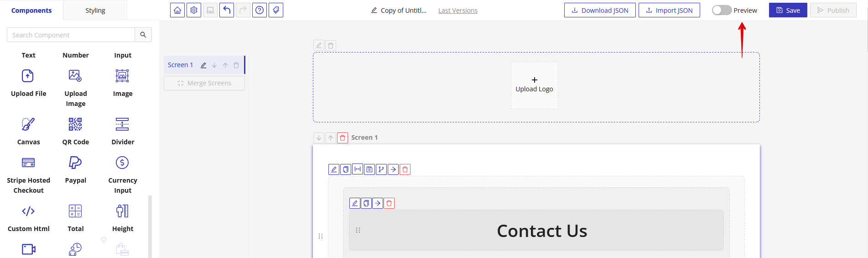Select the Canvas component icon
Viewport: 868px width, 258px height.
[28, 124]
